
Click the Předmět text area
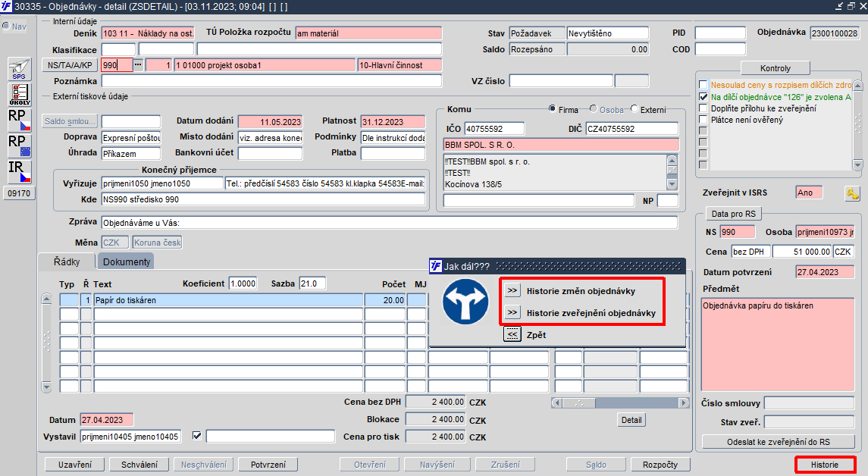click(x=778, y=344)
